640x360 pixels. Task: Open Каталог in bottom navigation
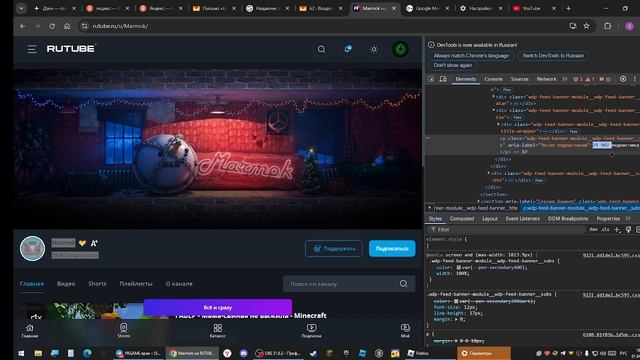(218, 331)
